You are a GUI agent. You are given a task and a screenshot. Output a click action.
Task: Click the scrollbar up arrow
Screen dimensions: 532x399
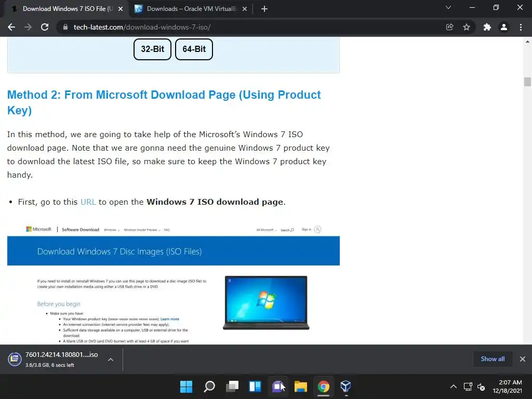tap(527, 42)
